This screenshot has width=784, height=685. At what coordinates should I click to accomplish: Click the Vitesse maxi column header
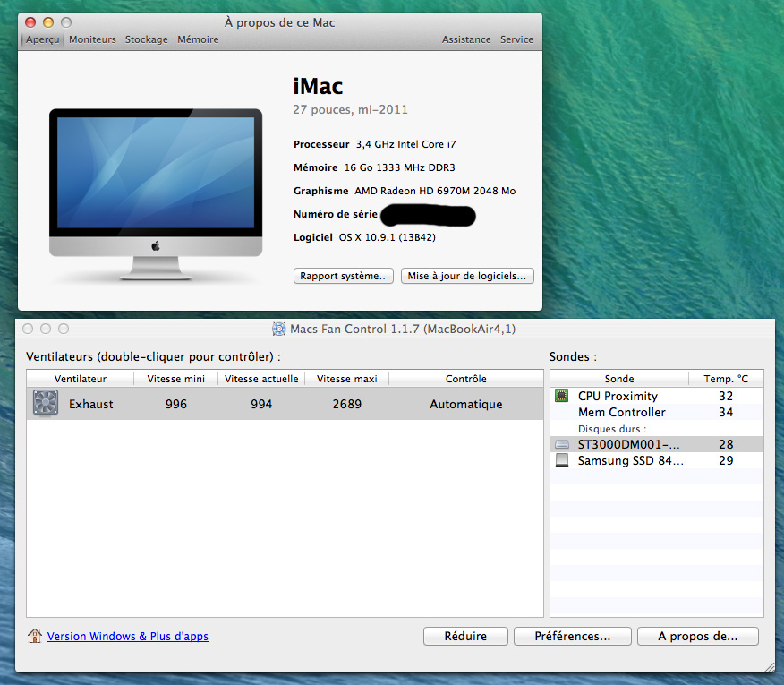[x=347, y=379]
